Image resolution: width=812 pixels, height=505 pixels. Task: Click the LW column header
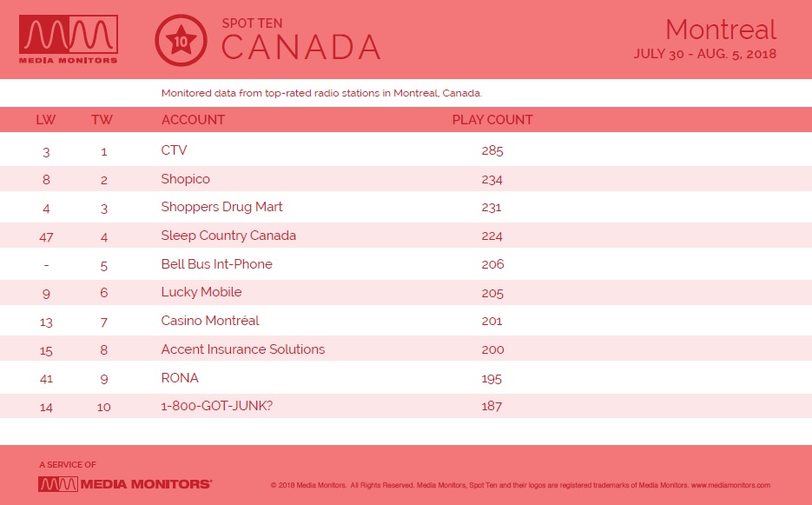tap(45, 120)
